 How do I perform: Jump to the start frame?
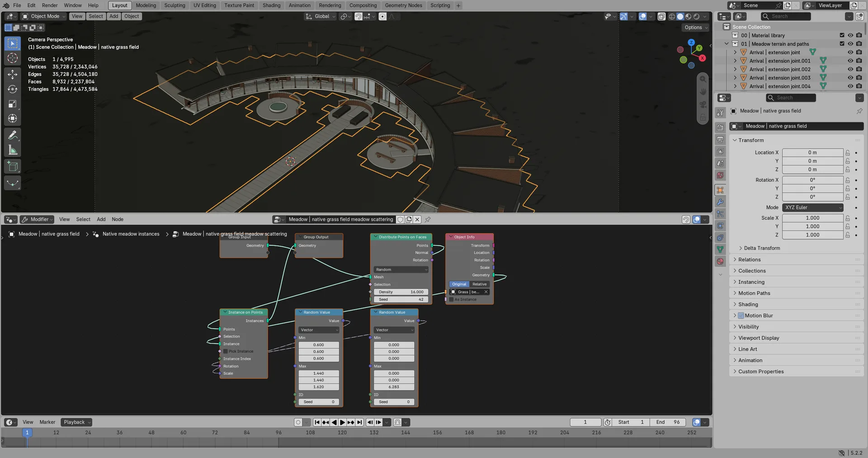317,422
